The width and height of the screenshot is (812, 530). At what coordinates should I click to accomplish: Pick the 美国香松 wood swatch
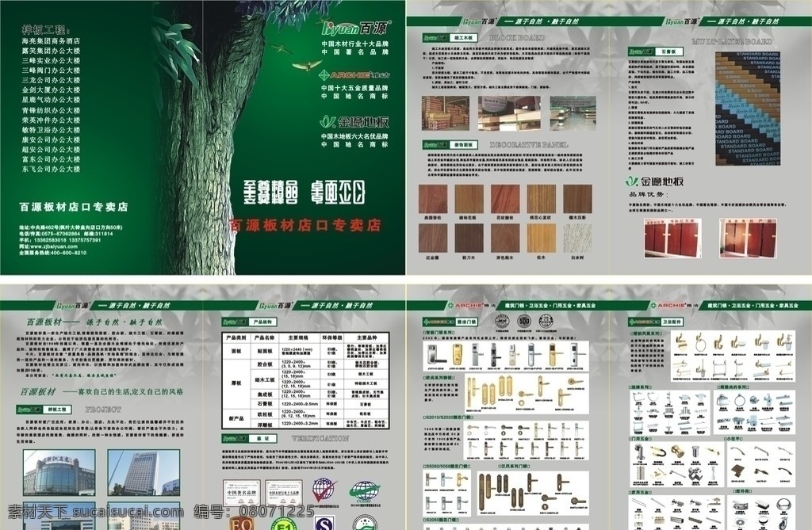[433, 199]
